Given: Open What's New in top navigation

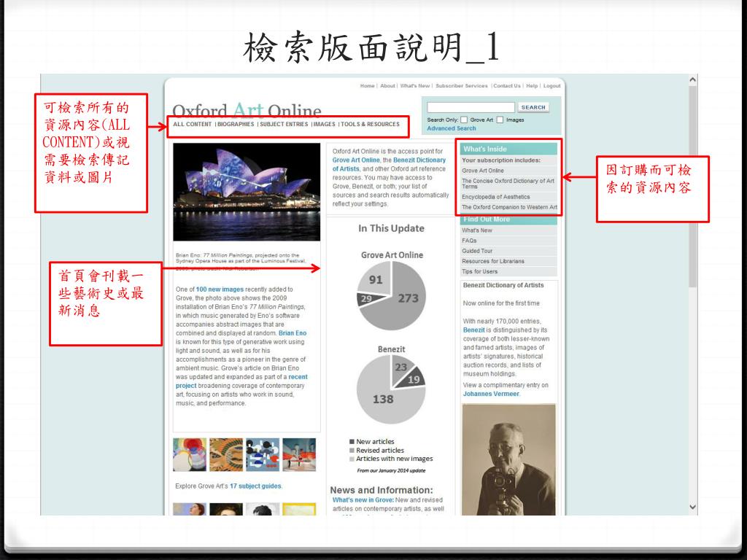Looking at the screenshot, I should coord(414,86).
